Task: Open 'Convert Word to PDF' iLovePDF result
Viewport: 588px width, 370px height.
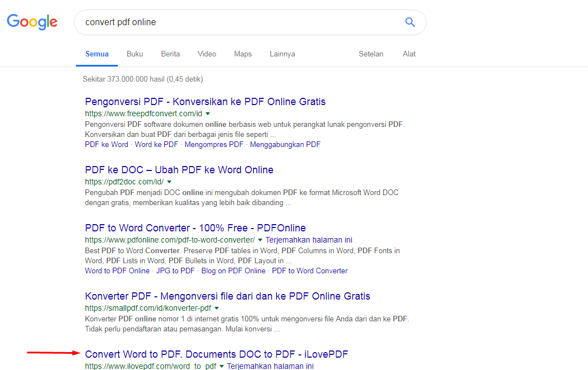Action: pyautogui.click(x=216, y=354)
